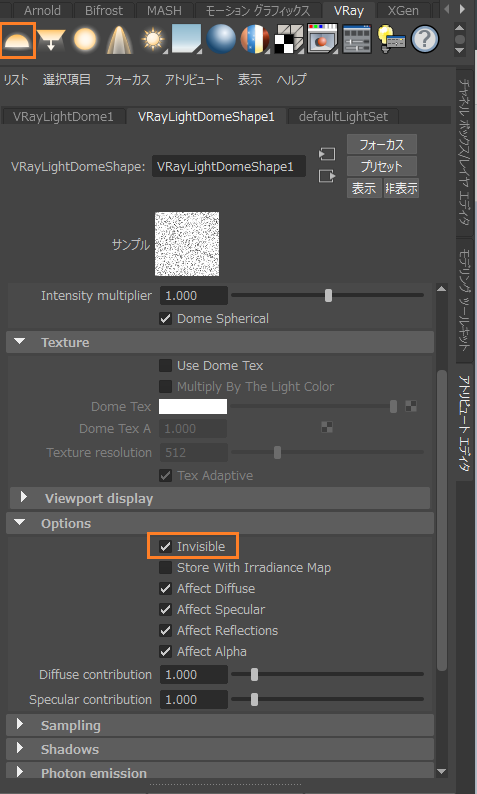Open the アトリビュート menu
This screenshot has height=794, width=477.
pyautogui.click(x=193, y=80)
